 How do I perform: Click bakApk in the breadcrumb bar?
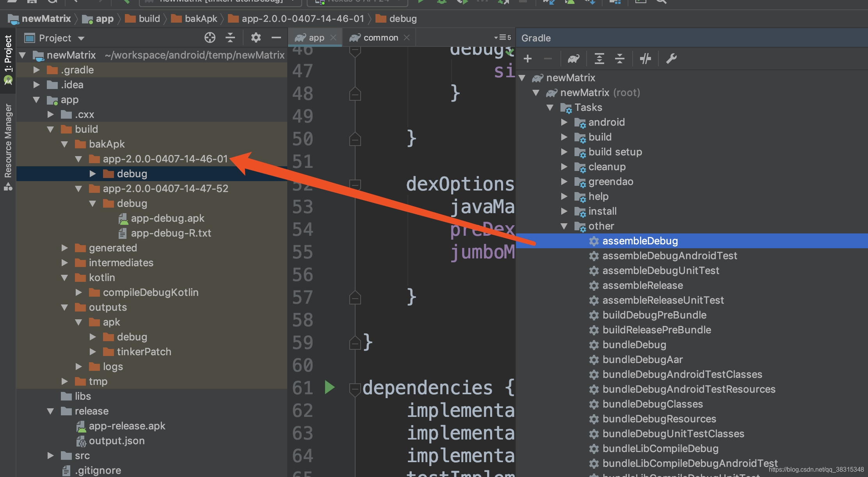pos(194,18)
